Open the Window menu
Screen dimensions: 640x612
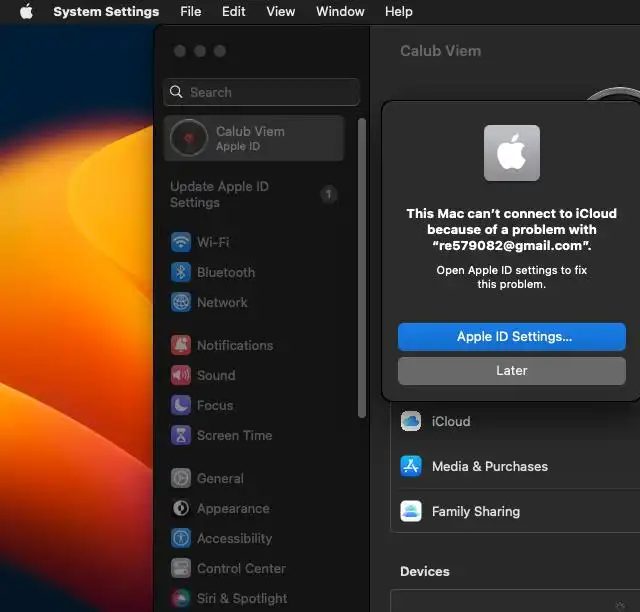(340, 11)
